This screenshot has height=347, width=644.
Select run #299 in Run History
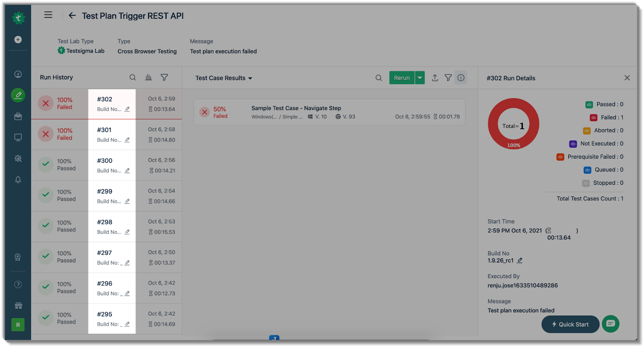click(x=107, y=196)
